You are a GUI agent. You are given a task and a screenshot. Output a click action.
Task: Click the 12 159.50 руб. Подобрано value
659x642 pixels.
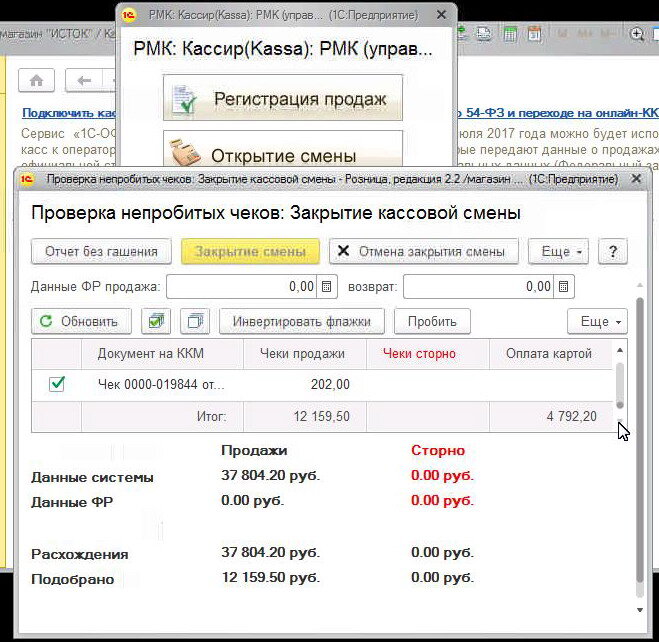click(x=271, y=578)
